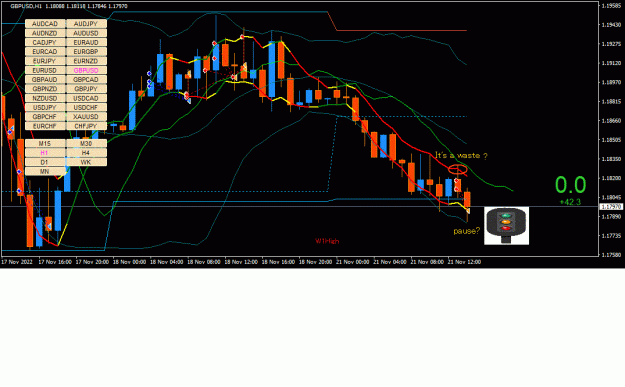Click the traffic light signal image
The width and height of the screenshot is (625, 387).
point(507,226)
